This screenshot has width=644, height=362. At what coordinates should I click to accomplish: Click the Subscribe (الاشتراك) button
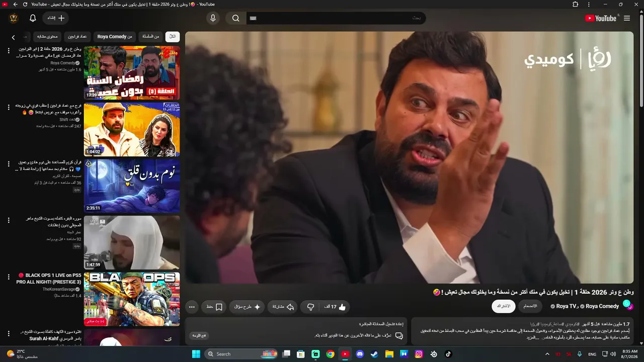click(x=504, y=306)
